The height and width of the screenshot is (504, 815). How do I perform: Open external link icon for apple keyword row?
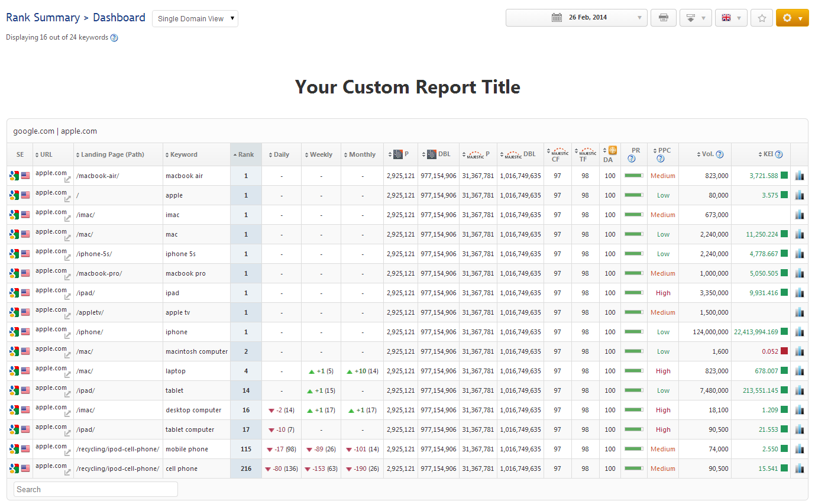tap(68, 199)
